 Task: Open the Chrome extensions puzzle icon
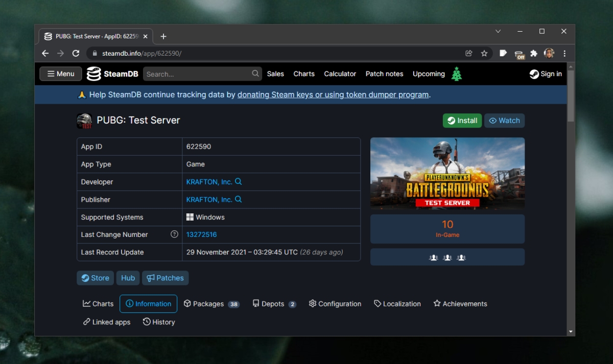coord(534,53)
